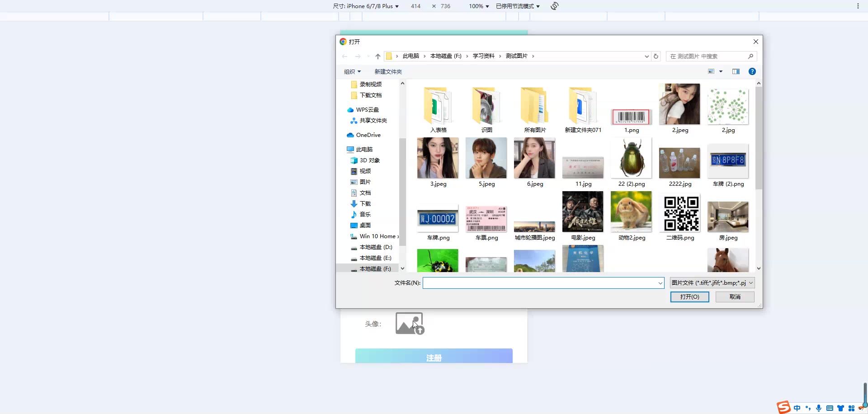Click 本地磁盘 (F:) in the breadcrumb path

(446, 56)
